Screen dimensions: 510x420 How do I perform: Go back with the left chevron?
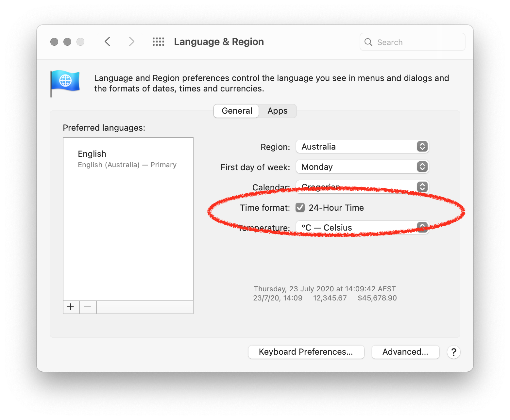pyautogui.click(x=108, y=42)
